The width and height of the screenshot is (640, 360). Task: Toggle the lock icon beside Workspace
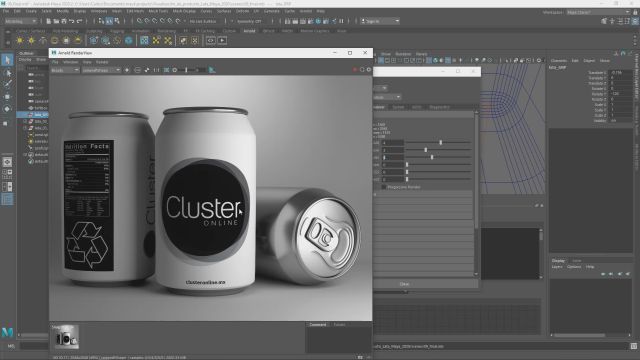635,12
